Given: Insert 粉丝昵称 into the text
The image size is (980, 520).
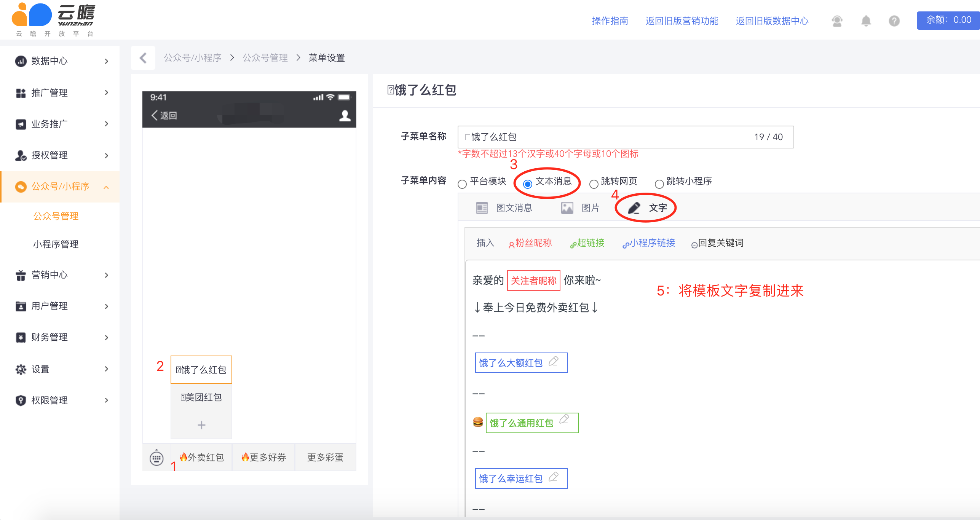Looking at the screenshot, I should point(530,243).
